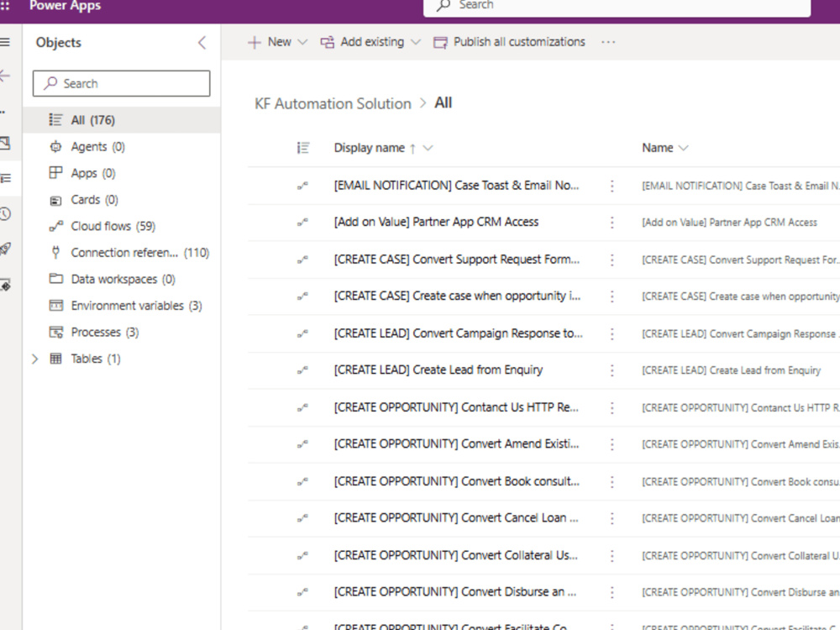Open more options for Contanct Us HTTP row
The image size is (840, 630).
tap(612, 407)
